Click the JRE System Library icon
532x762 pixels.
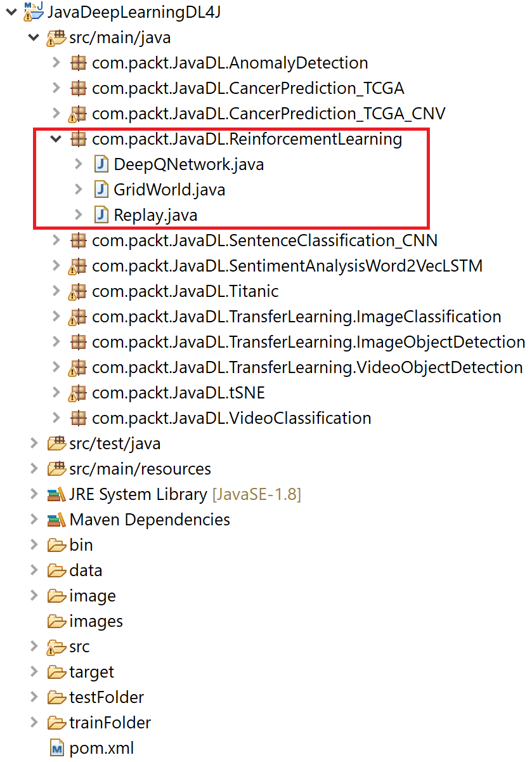tap(57, 494)
